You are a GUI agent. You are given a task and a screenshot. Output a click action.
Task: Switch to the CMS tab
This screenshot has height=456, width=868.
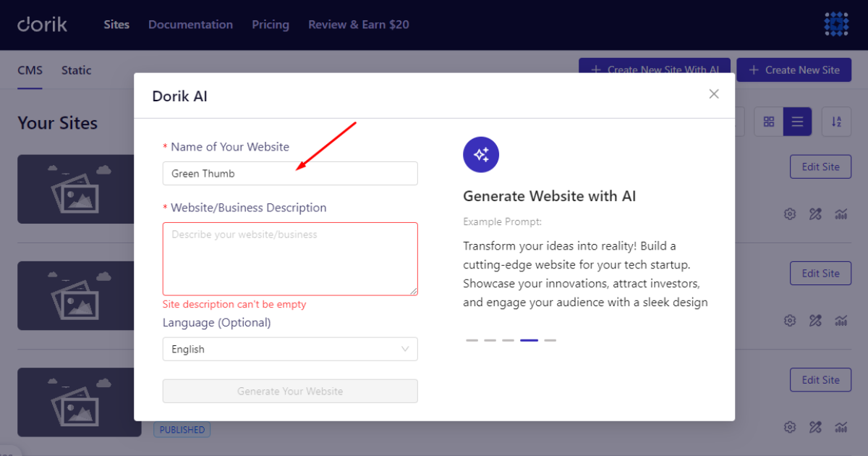30,70
